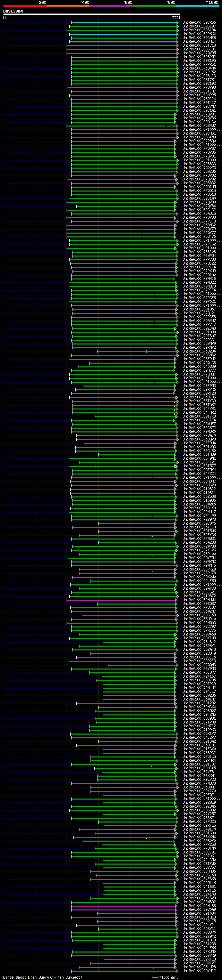Select the UniRef100_A7R8Q0 label
The width and height of the screenshot is (222, 980).
tap(199, 141)
